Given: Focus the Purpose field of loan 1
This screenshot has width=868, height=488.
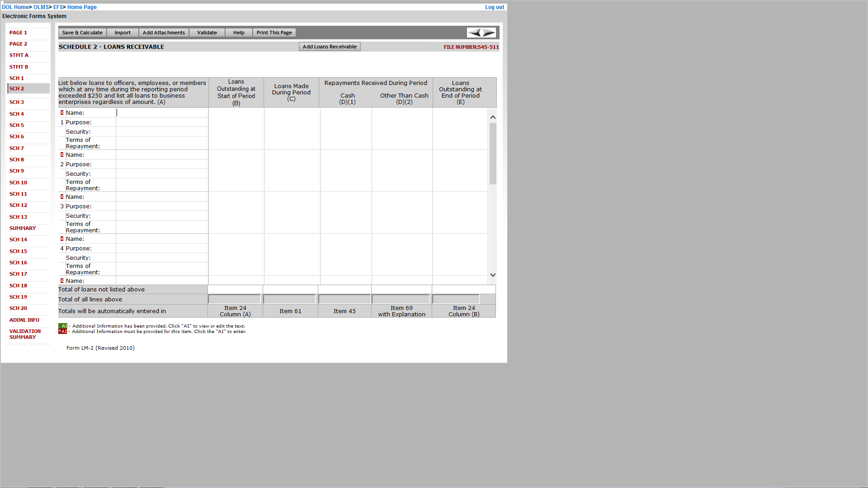Looking at the screenshot, I should pos(162,122).
